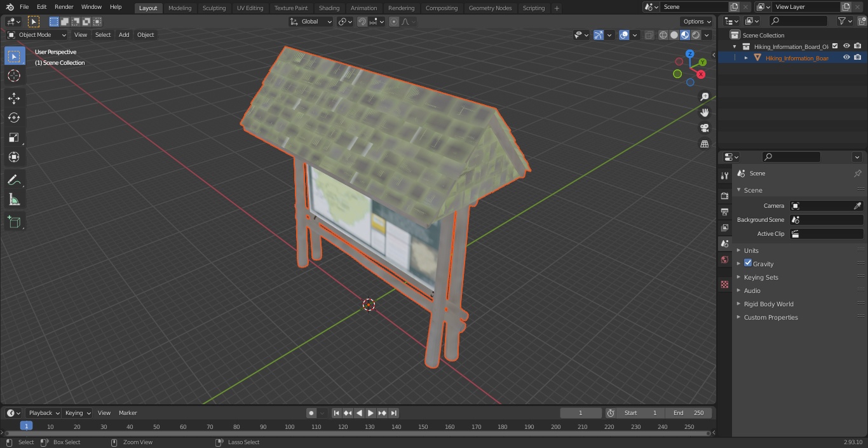Switch to the Shading workspace tab
The image size is (868, 448).
pos(329,8)
